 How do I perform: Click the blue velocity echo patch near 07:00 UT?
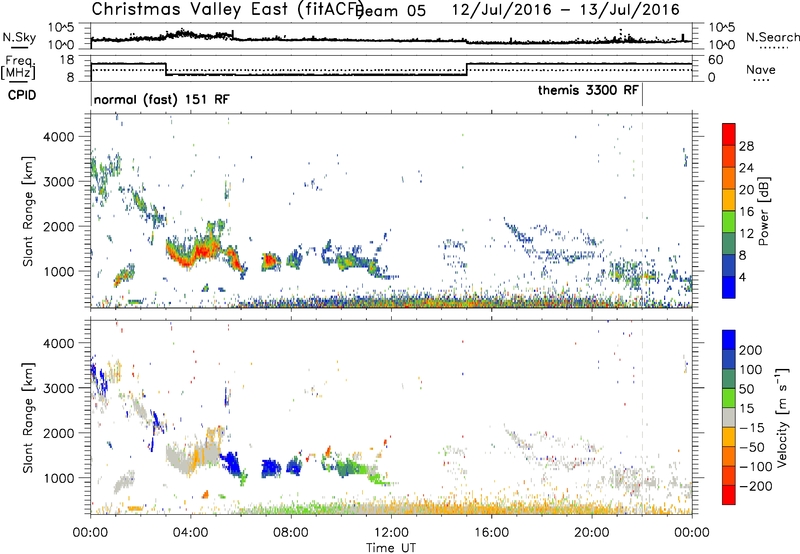click(271, 468)
